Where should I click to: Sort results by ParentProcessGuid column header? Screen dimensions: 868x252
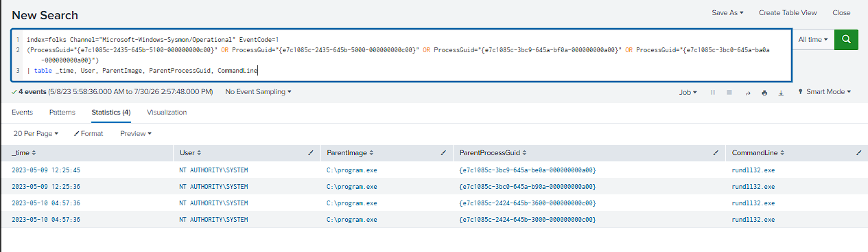pos(493,152)
